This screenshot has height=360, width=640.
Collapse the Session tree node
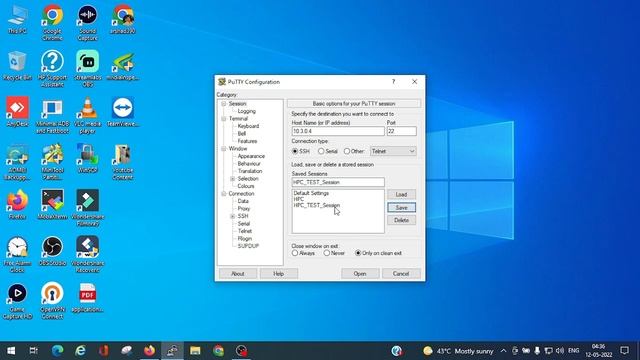coord(224,104)
